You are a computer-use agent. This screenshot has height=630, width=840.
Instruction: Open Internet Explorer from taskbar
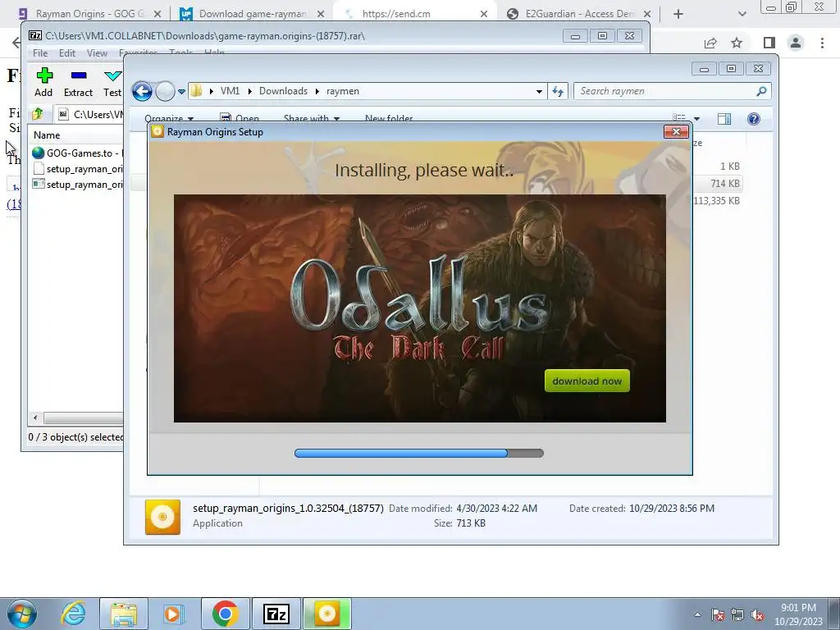click(74, 614)
